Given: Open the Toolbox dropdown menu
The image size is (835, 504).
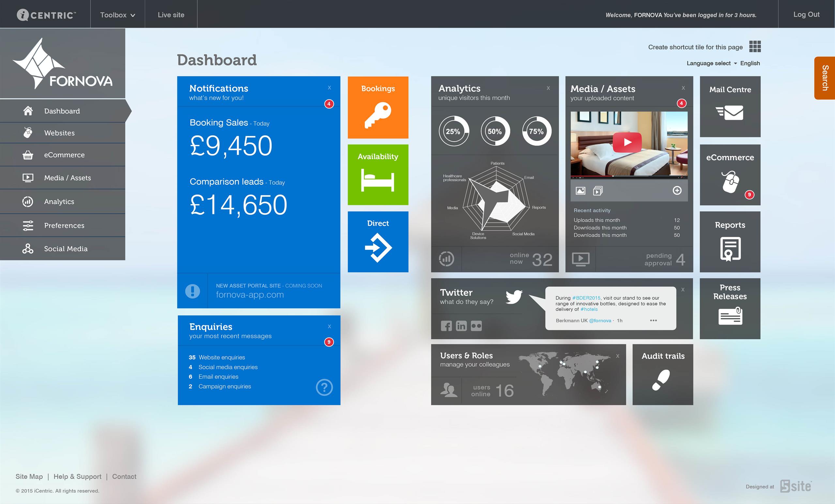Looking at the screenshot, I should tap(118, 15).
